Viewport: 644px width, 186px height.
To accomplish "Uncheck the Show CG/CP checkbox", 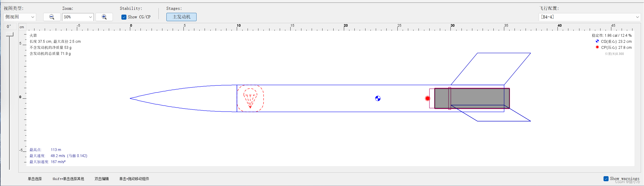I will point(124,17).
